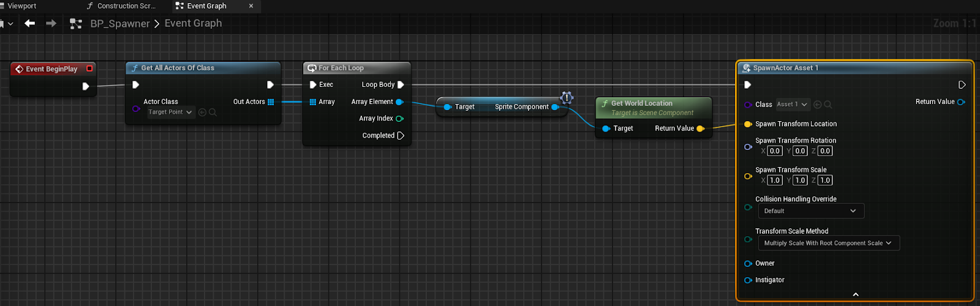Click Spawn Transform Rotation pin

(748, 147)
